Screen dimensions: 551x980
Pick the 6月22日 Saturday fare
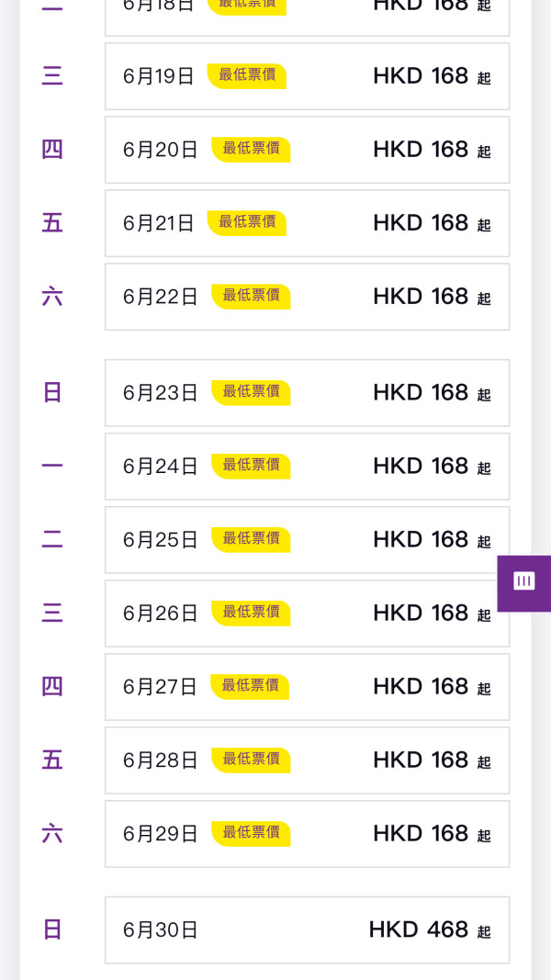[x=307, y=297]
